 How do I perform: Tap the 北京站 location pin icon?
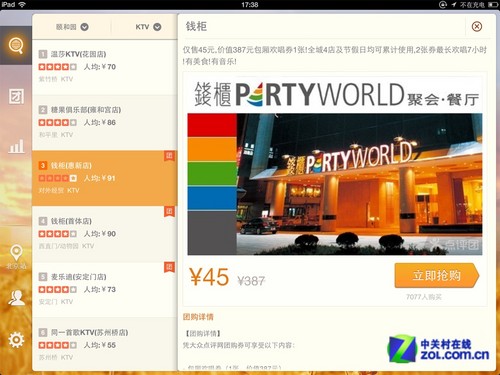point(16,253)
